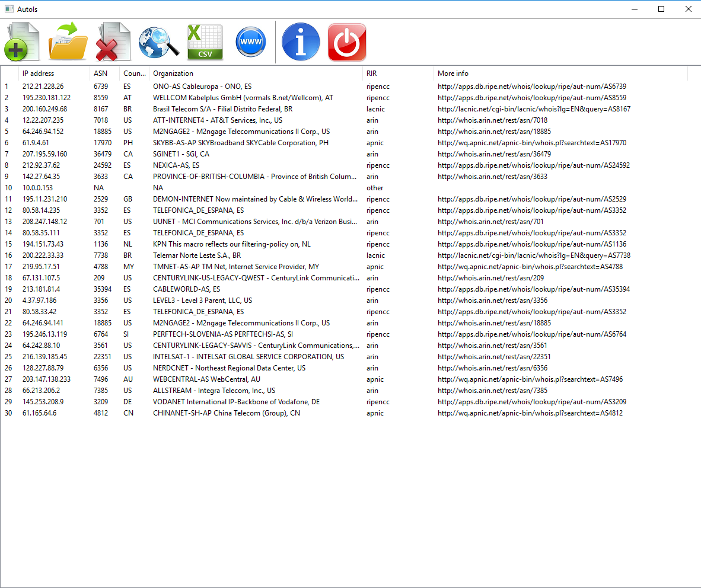Select the NEXICA-AS, ES cell
The width and height of the screenshot is (701, 588).
tap(176, 165)
